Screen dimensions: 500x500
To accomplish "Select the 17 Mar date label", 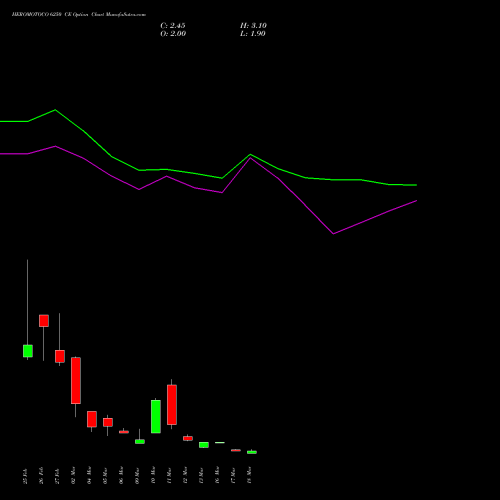I will click(x=234, y=475).
